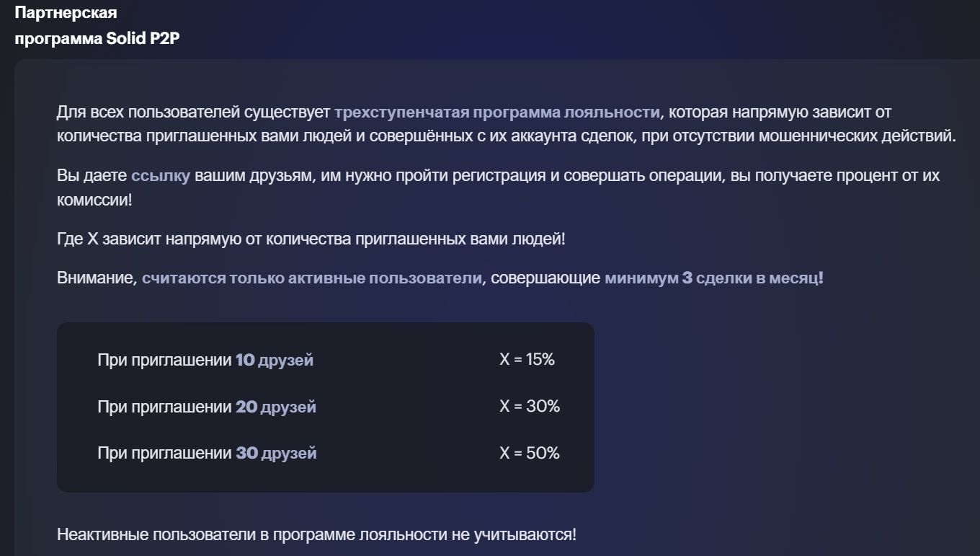This screenshot has width=980, height=556.
Task: Click the 'X = 15%' value
Action: [x=527, y=359]
